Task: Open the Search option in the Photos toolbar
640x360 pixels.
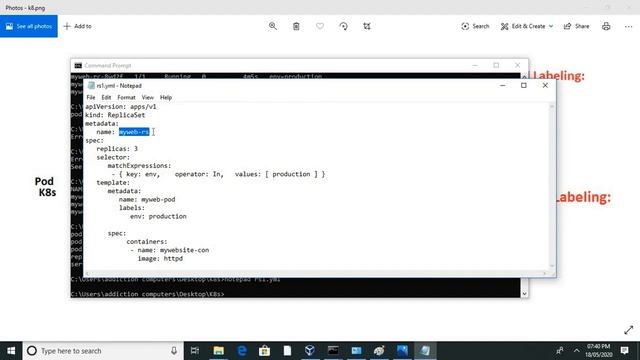Action: (475, 26)
